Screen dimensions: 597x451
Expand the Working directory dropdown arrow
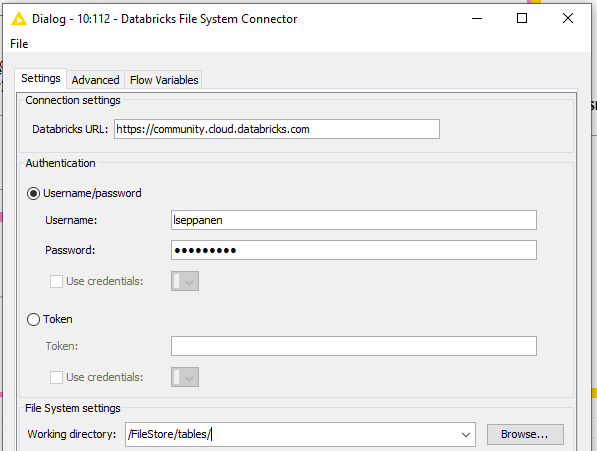(x=465, y=435)
